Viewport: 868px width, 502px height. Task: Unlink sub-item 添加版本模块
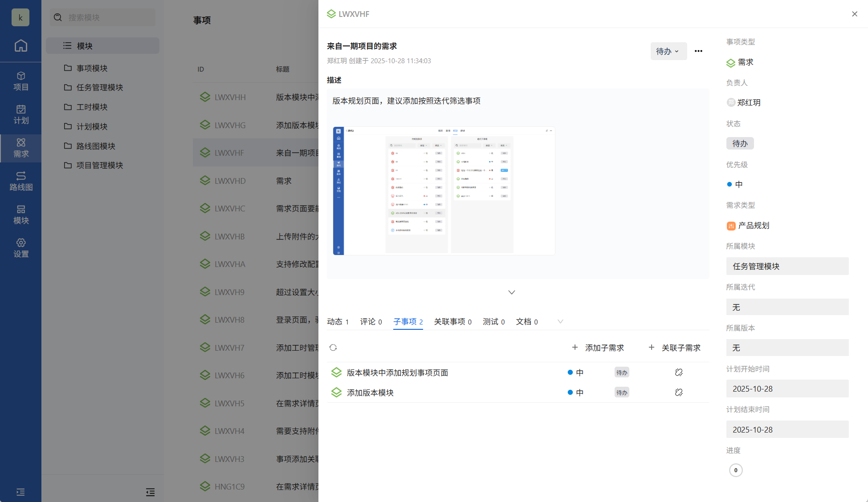pos(679,393)
